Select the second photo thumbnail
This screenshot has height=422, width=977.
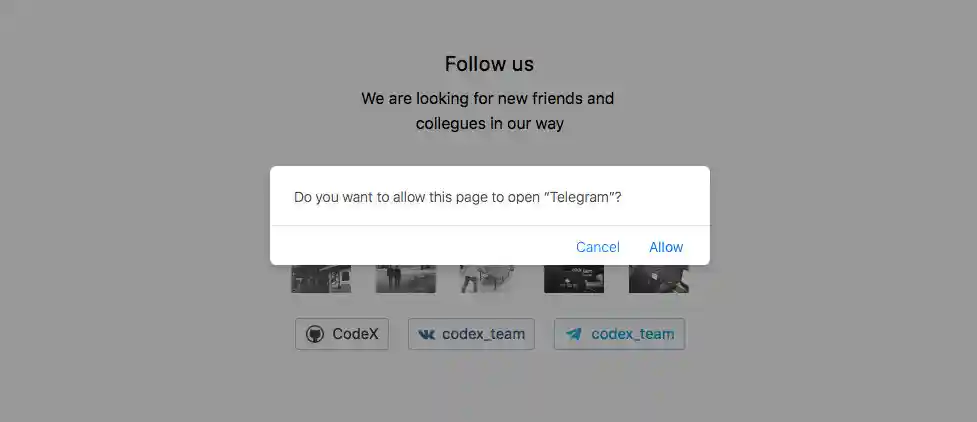pos(406,279)
